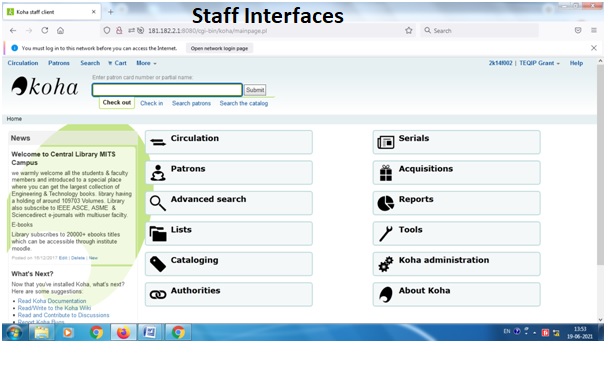Viewport: 615px width, 375px height.
Task: Open the Advanced search tile
Action: tap(229, 203)
